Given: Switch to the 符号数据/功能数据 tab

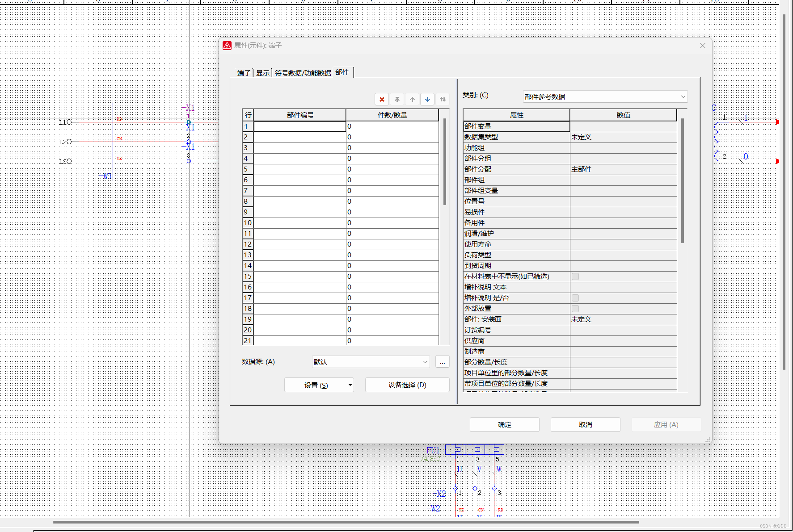Looking at the screenshot, I should [x=303, y=73].
